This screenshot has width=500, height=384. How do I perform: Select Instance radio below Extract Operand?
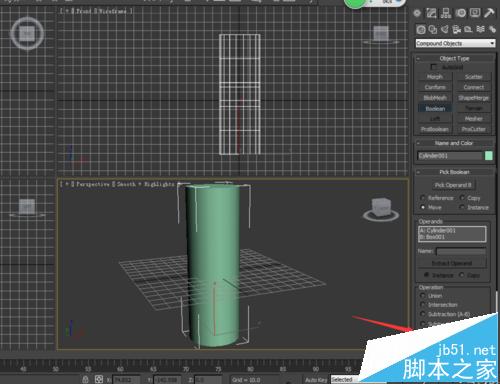[x=426, y=275]
